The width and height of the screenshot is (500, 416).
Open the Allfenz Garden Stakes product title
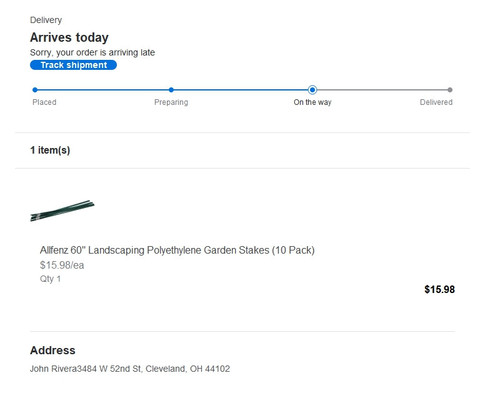pos(177,250)
